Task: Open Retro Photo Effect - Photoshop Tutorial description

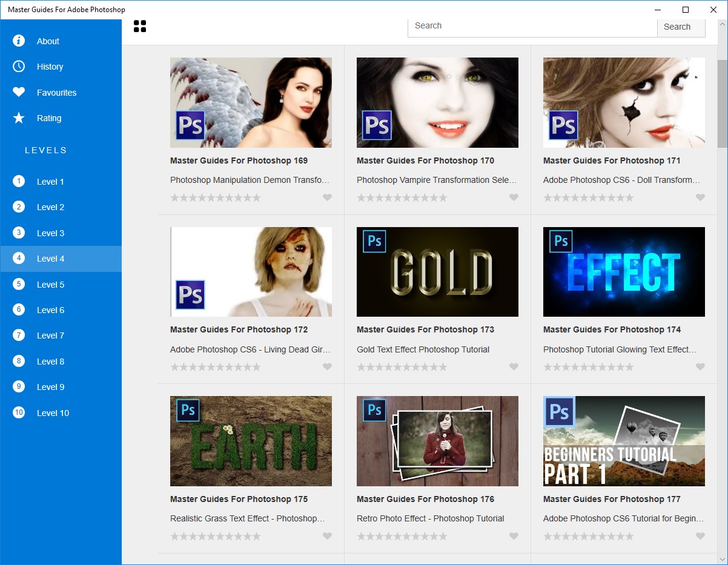Action: (430, 518)
